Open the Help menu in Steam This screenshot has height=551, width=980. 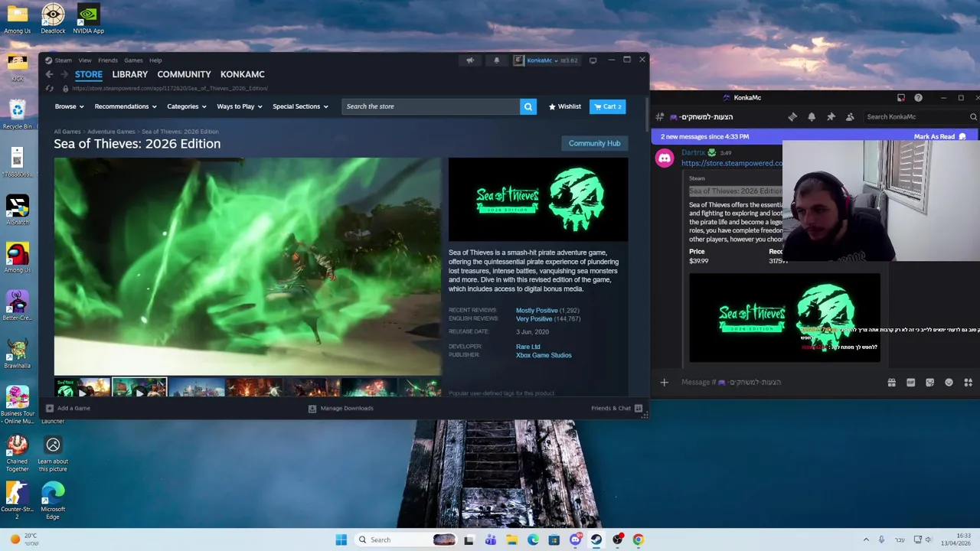point(155,60)
